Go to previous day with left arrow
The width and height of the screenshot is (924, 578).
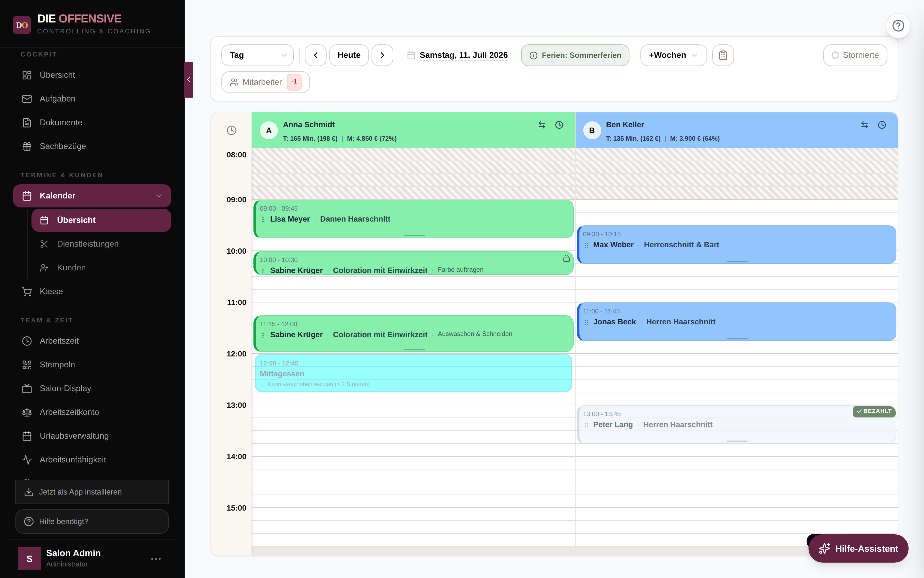[315, 55]
